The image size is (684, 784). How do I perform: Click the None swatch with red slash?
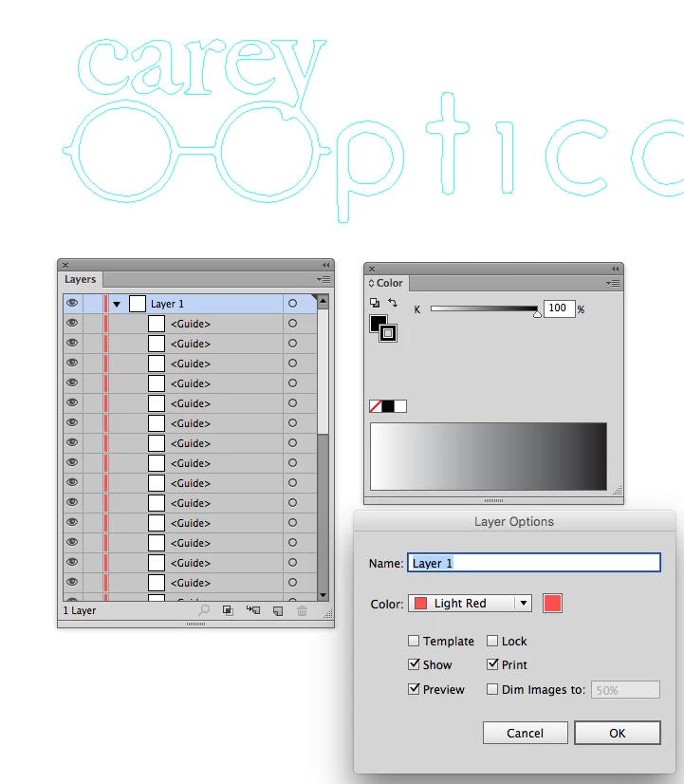click(x=376, y=406)
